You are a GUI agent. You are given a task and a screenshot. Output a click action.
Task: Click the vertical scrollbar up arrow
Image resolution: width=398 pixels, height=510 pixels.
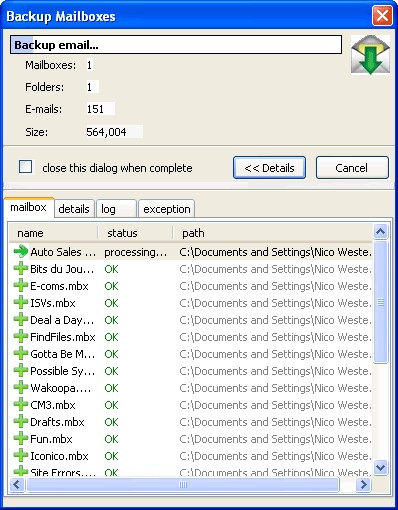[380, 231]
